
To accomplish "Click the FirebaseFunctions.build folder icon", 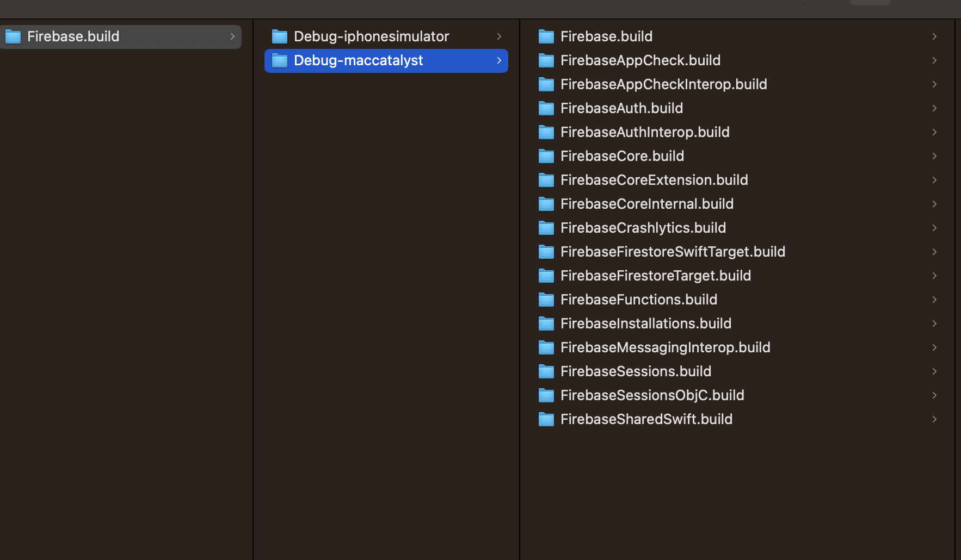I will pos(546,300).
